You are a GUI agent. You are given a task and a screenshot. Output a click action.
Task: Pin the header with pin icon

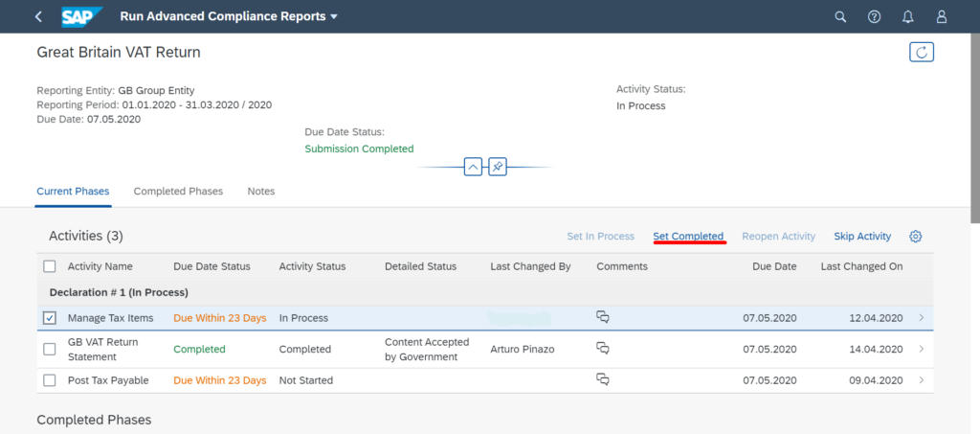(498, 167)
